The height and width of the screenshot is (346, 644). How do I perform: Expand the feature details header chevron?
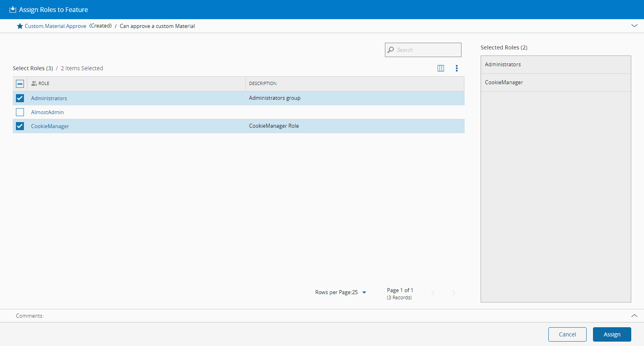coord(634,26)
